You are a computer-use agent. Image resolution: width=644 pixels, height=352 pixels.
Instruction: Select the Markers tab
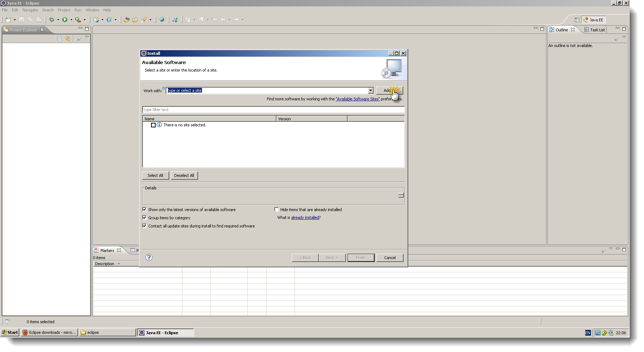tap(107, 251)
